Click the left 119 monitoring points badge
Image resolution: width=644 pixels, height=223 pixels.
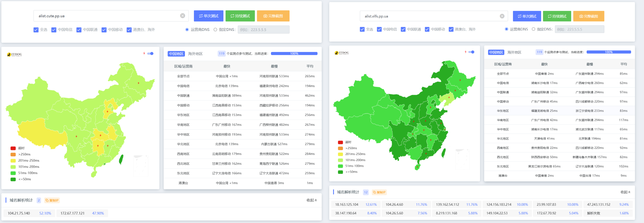[x=222, y=54]
